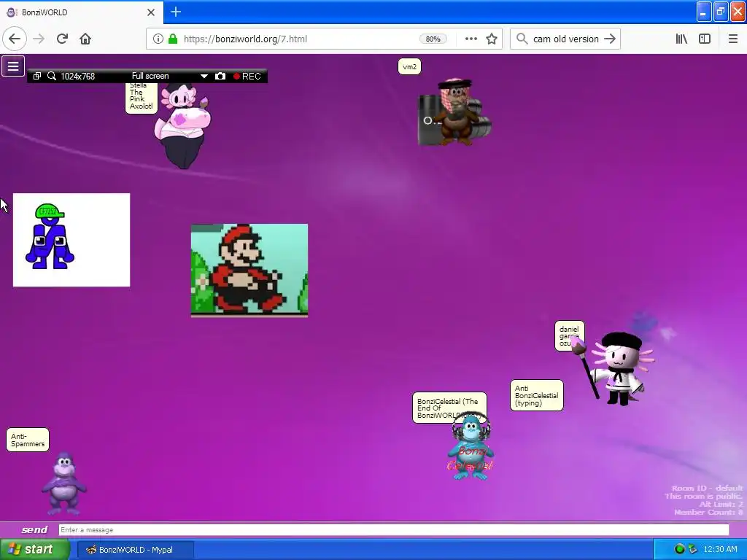The height and width of the screenshot is (560, 747).
Task: Reload the BonziWORLD page
Action: [62, 39]
